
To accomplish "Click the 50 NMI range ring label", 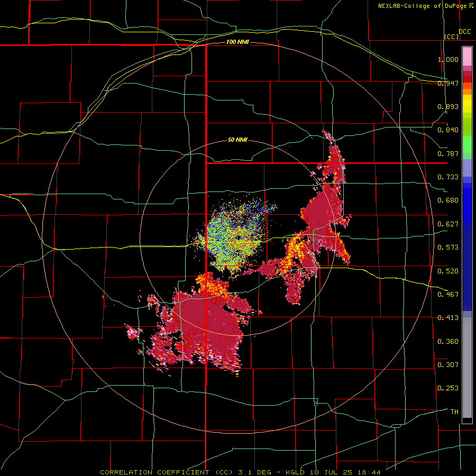I will tap(237, 140).
